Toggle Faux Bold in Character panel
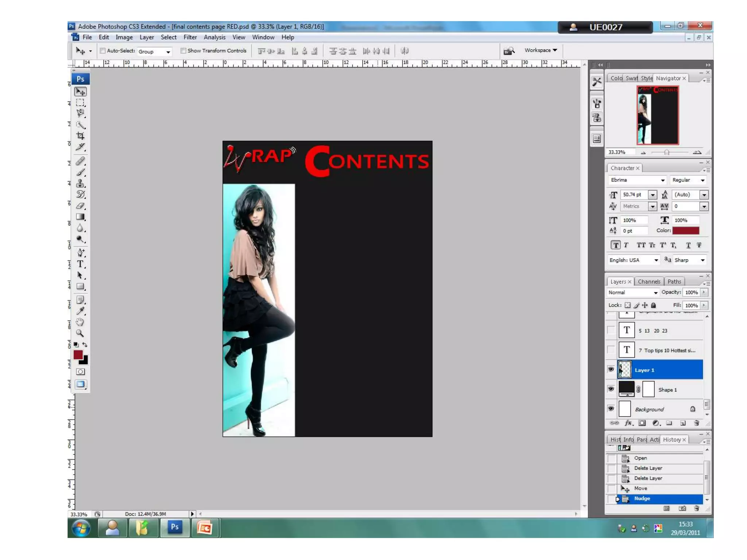The width and height of the screenshot is (747, 560). 616,245
